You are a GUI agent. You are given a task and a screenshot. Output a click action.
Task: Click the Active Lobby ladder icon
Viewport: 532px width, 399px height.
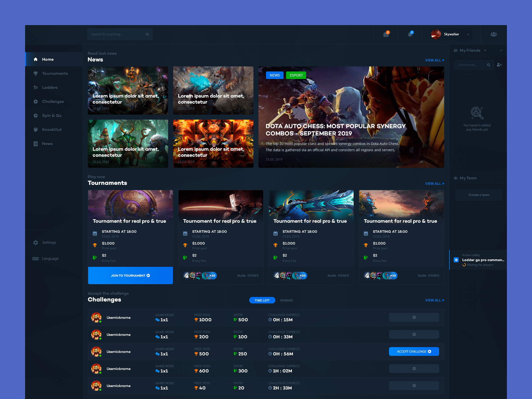point(456,260)
